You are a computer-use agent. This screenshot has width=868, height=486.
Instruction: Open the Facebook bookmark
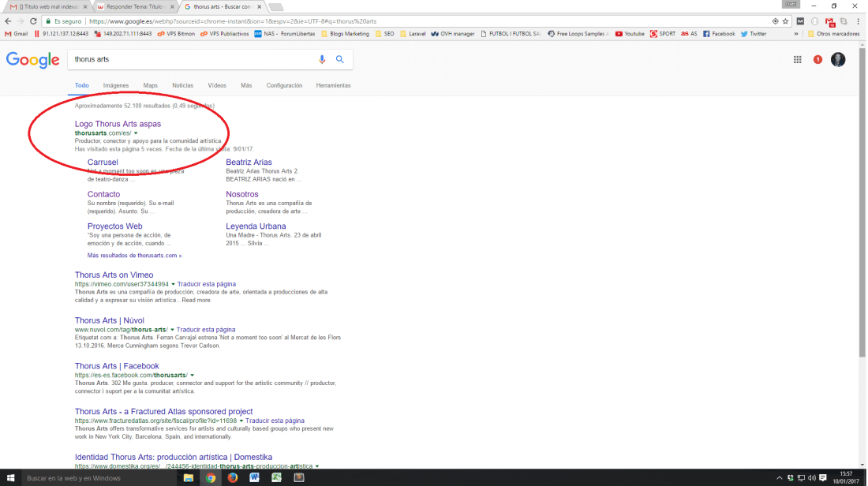(x=719, y=34)
